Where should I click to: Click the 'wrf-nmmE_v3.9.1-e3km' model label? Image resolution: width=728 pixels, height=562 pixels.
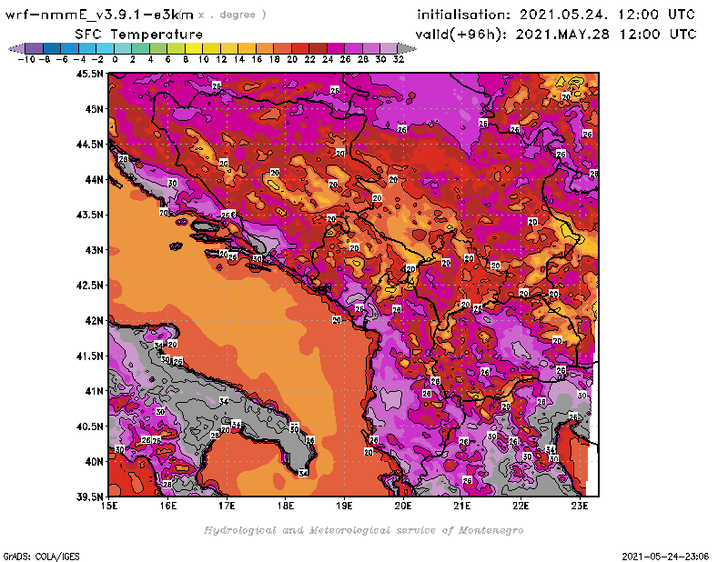click(99, 15)
